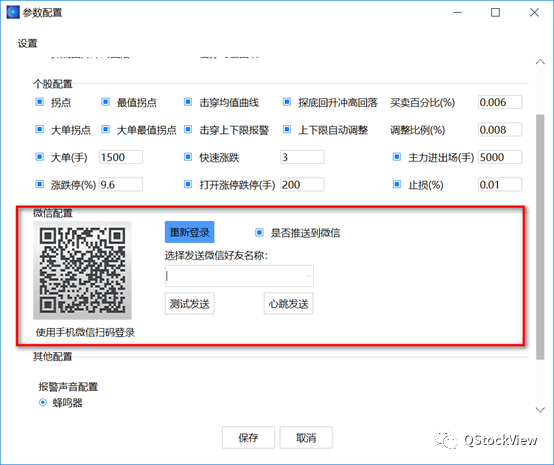
Task: Click the scrollbar up arrow
Action: pos(540,62)
